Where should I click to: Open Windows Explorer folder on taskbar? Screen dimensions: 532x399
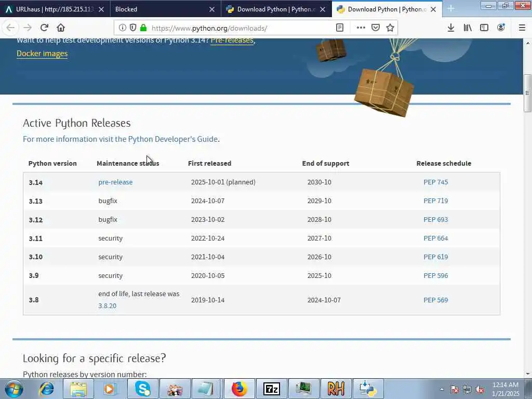78,389
